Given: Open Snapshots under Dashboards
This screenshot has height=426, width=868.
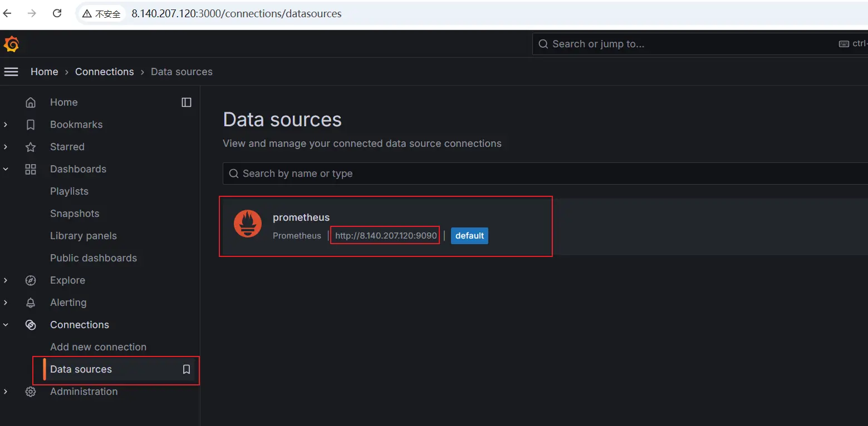Looking at the screenshot, I should [75, 214].
